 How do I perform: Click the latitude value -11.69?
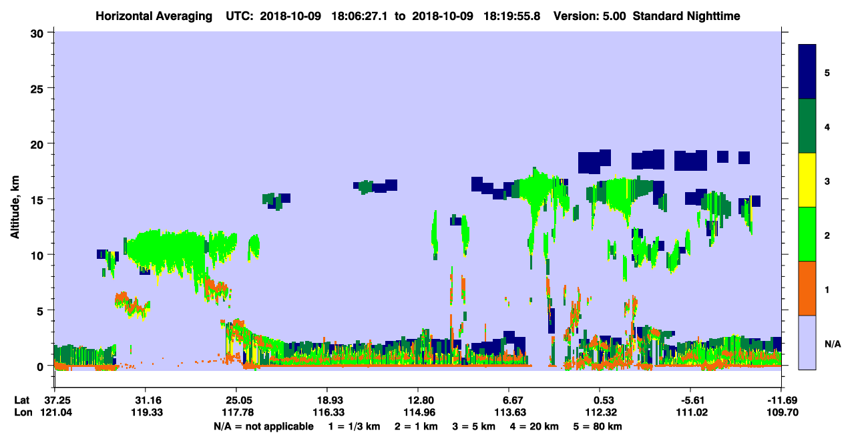[781, 400]
